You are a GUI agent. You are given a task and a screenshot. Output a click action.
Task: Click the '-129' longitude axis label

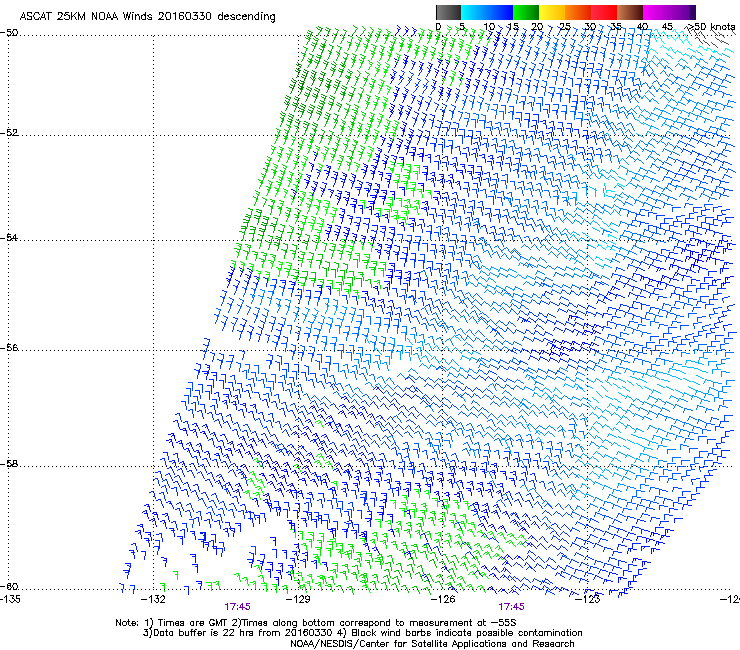point(298,599)
